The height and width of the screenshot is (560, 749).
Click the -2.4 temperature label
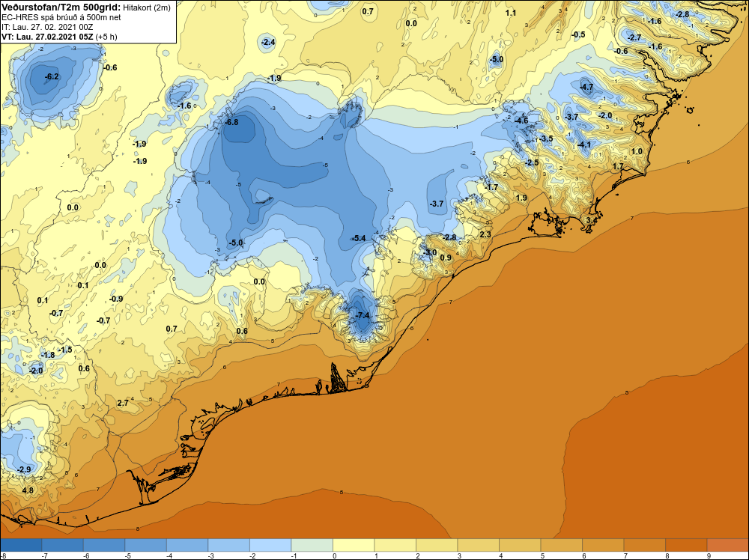pos(268,42)
